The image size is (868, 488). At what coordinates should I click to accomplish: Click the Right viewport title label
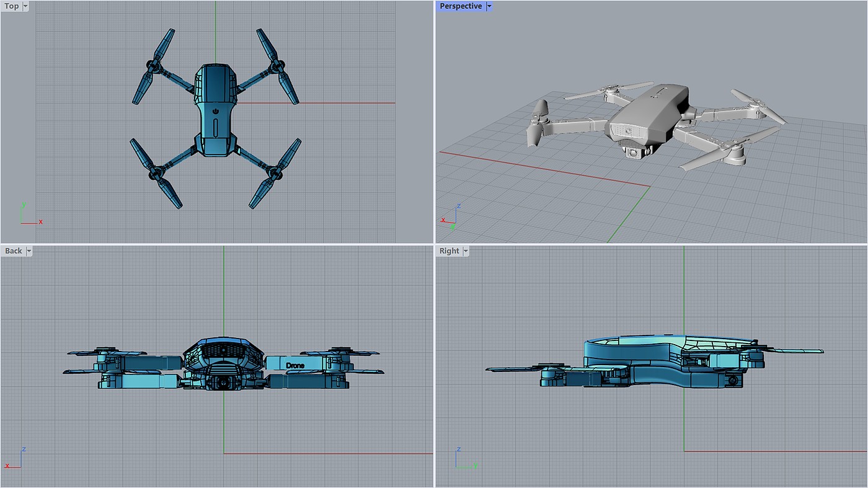click(449, 251)
